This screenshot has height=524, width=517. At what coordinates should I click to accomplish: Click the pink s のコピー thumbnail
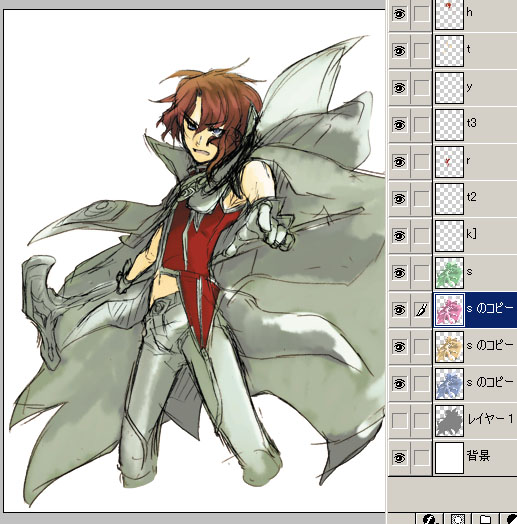(449, 310)
